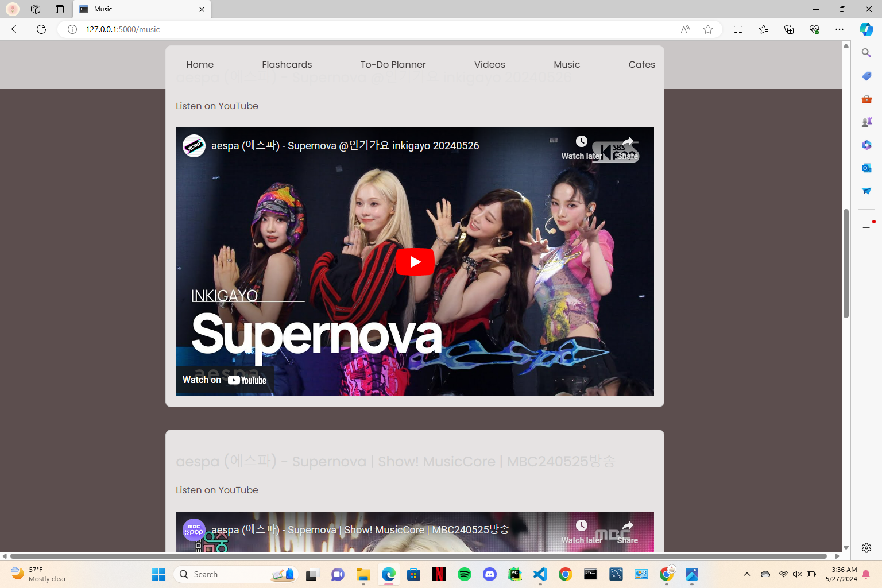Screen dimensions: 882x588
Task: Open the inkigayo video channel avatar
Action: [194, 146]
